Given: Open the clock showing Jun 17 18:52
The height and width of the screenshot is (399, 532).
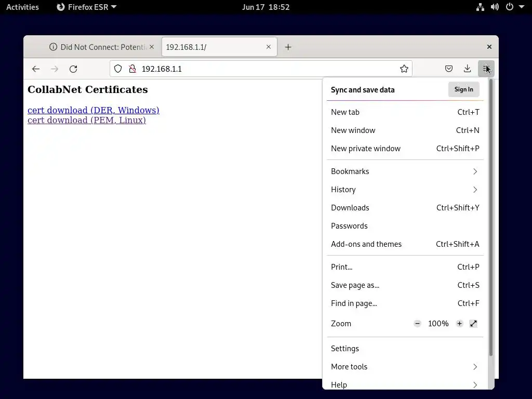Looking at the screenshot, I should pos(265,7).
